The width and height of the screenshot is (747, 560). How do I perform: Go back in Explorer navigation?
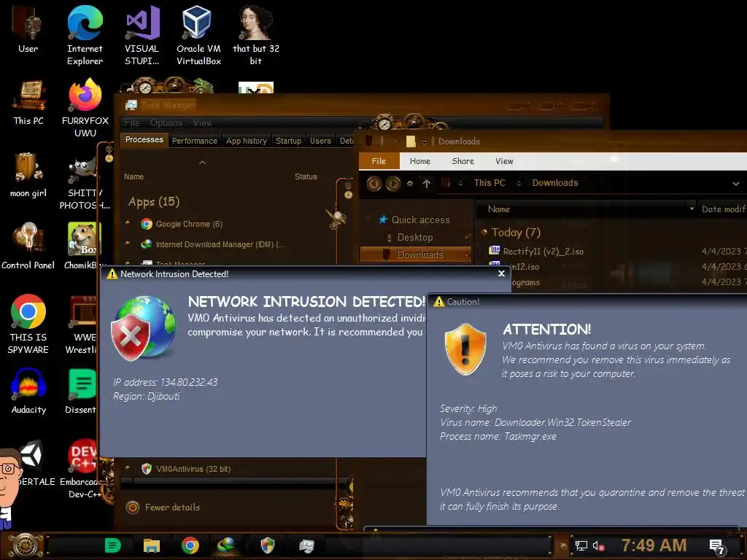click(x=374, y=183)
